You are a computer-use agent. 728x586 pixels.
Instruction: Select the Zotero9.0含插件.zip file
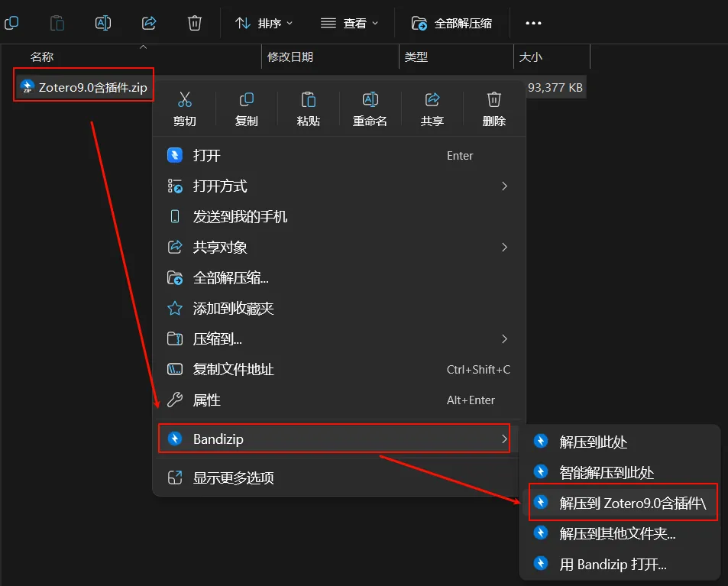tap(84, 87)
